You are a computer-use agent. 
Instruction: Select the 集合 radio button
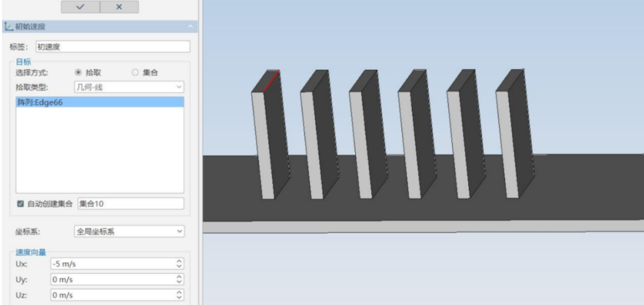[x=135, y=72]
